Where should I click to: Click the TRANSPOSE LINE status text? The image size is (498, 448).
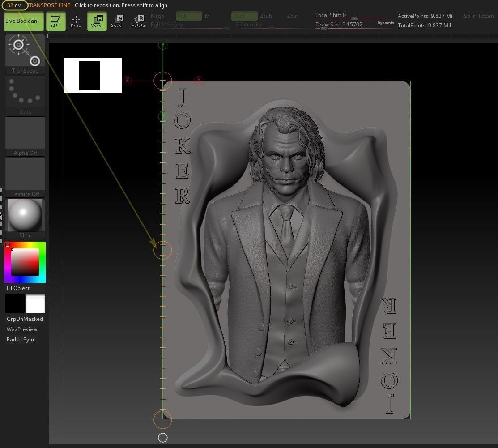(50, 5)
